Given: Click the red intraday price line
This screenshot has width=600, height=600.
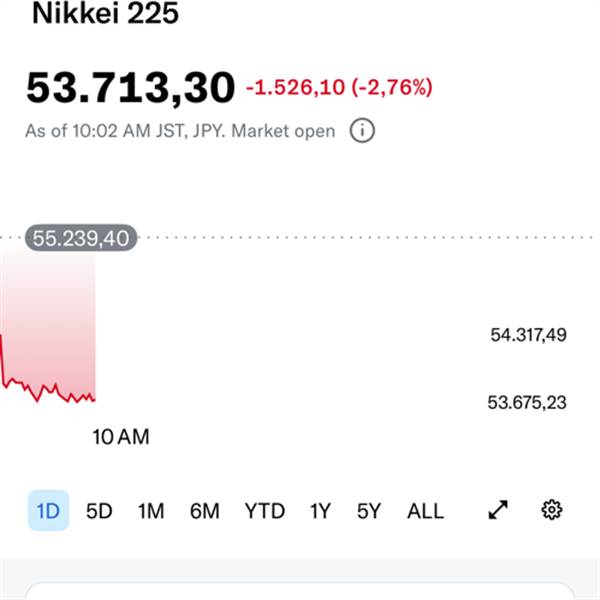Looking at the screenshot, I should (x=50, y=391).
